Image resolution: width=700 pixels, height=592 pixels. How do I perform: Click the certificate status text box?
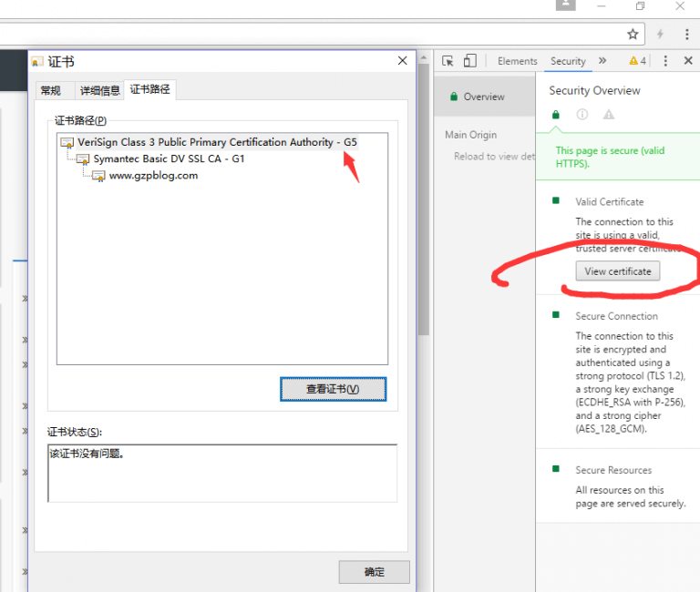[222, 473]
